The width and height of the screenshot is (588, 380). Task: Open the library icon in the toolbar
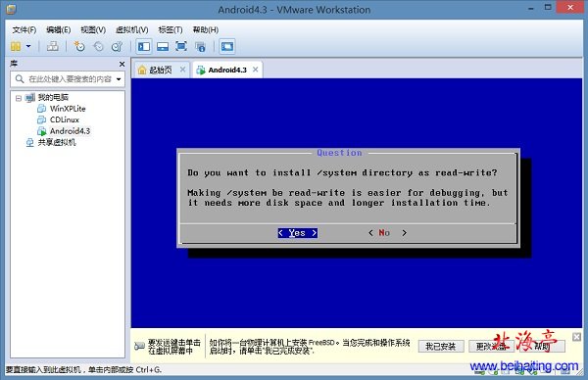(x=16, y=46)
